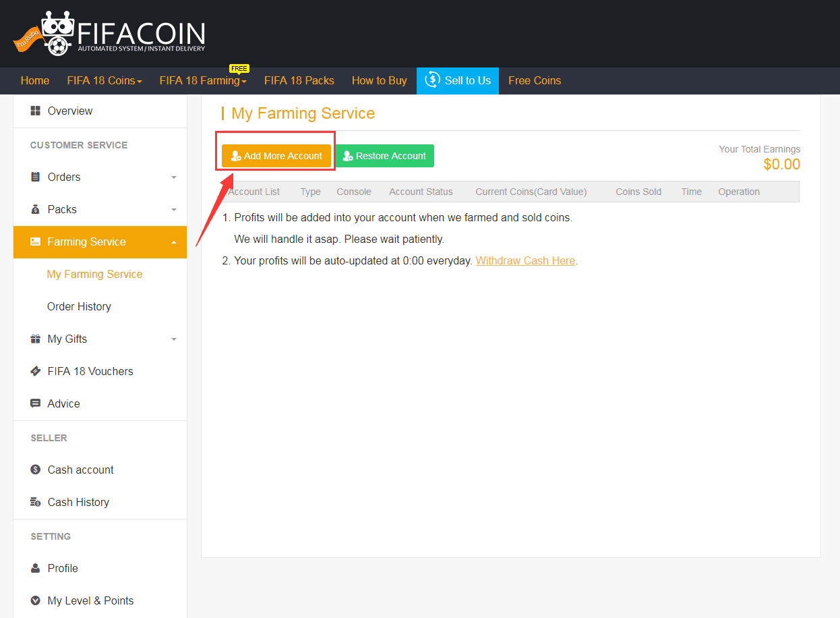Click the Advice speech bubble icon

pyautogui.click(x=35, y=403)
